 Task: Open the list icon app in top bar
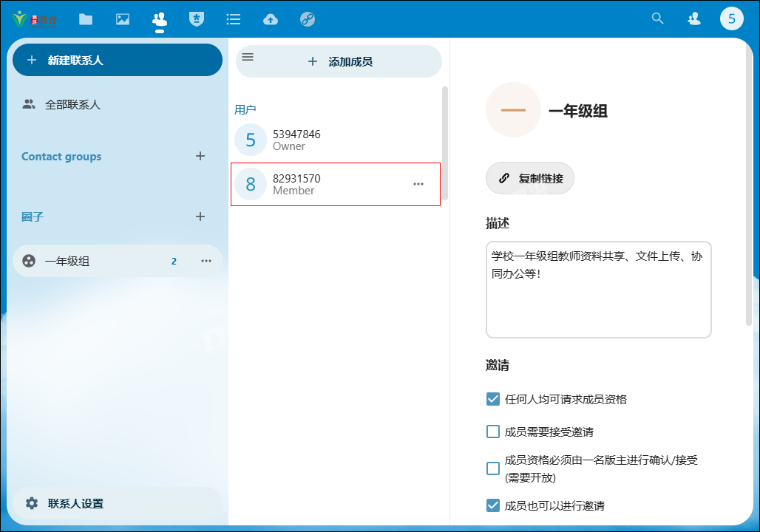point(234,19)
